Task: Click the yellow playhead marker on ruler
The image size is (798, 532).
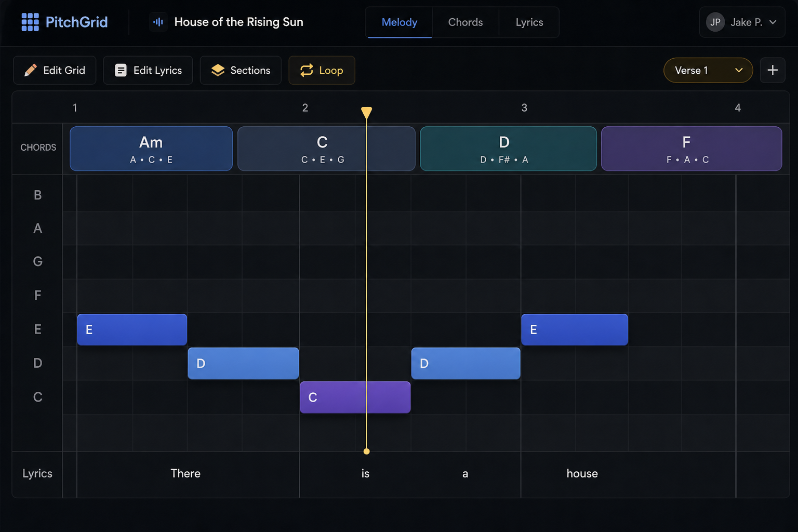Action: click(x=366, y=112)
